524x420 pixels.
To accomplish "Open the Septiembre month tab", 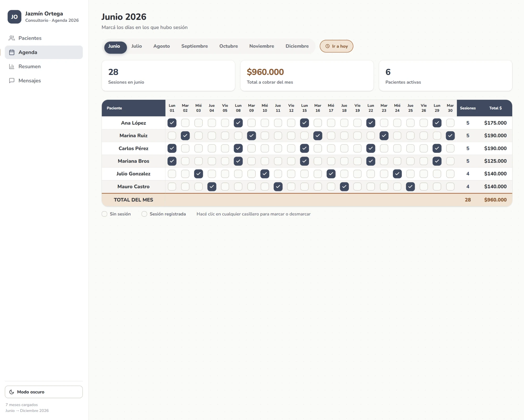I will tap(194, 46).
